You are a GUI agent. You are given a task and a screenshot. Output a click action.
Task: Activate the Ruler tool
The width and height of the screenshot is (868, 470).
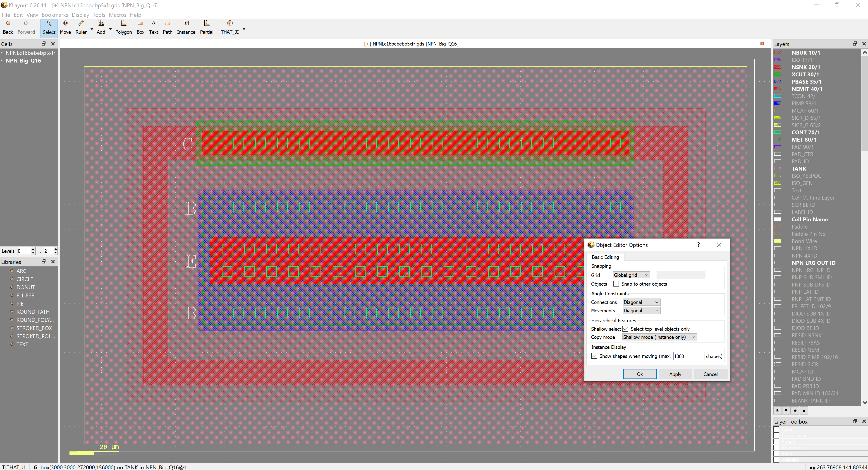81,27
